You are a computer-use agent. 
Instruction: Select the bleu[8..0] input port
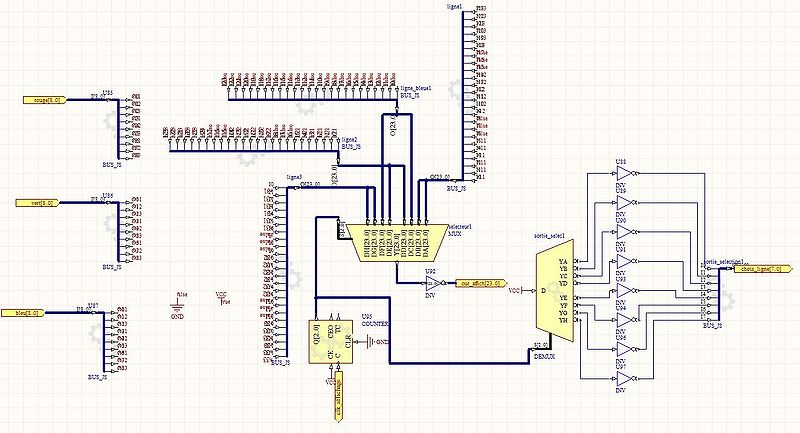click(x=42, y=313)
